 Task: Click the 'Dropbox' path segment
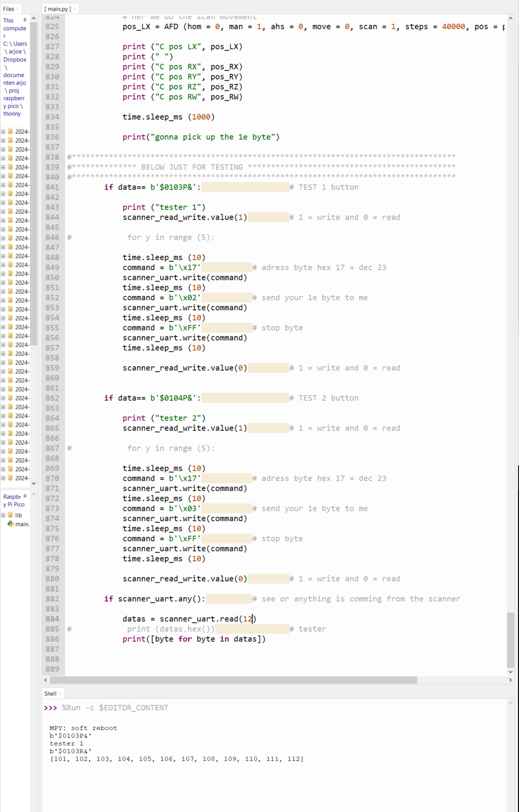(15, 59)
